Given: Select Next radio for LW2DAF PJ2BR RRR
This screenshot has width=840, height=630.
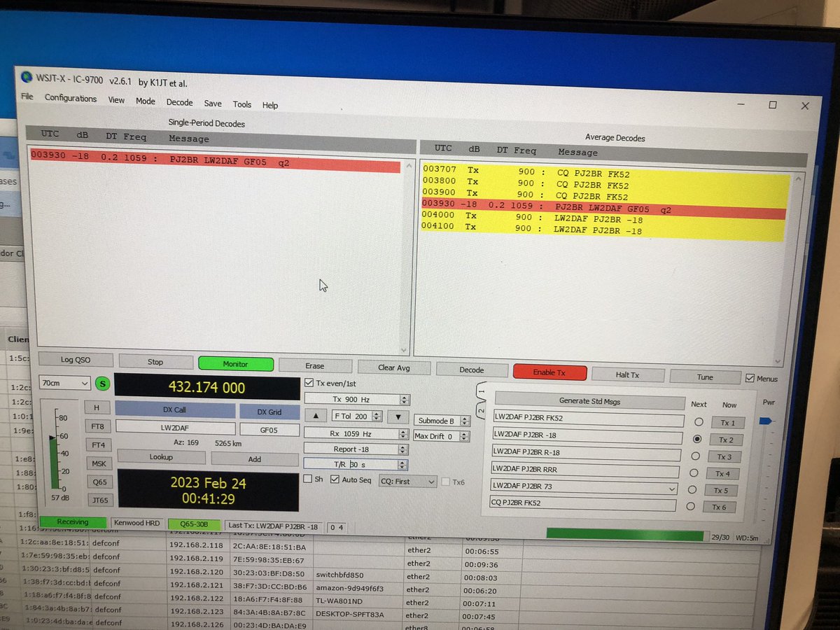Looking at the screenshot, I should (x=693, y=472).
